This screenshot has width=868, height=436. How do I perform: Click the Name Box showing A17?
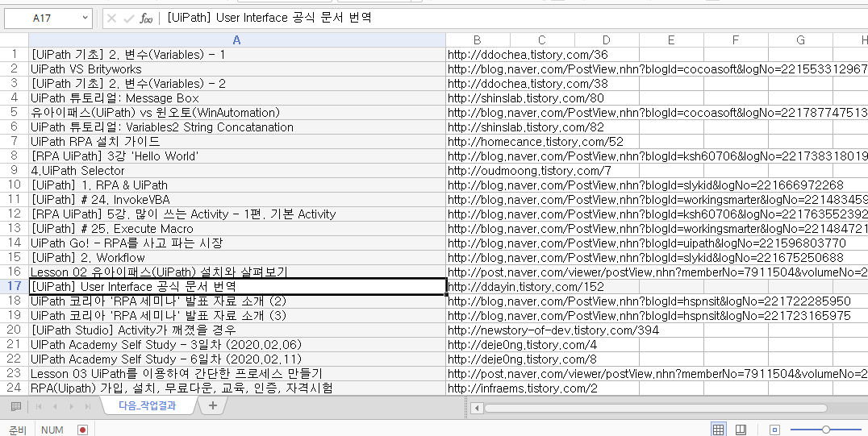tap(42, 18)
